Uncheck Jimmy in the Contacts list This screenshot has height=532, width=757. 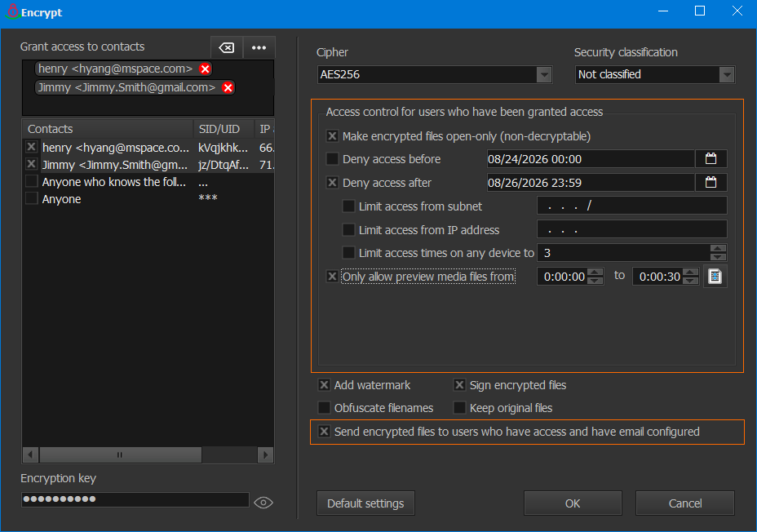click(31, 164)
